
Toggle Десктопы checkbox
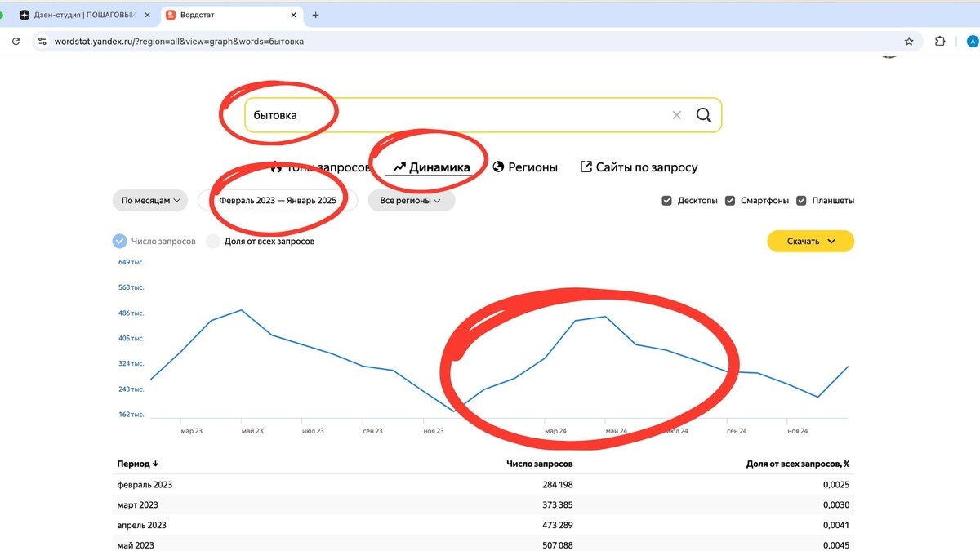pos(667,200)
